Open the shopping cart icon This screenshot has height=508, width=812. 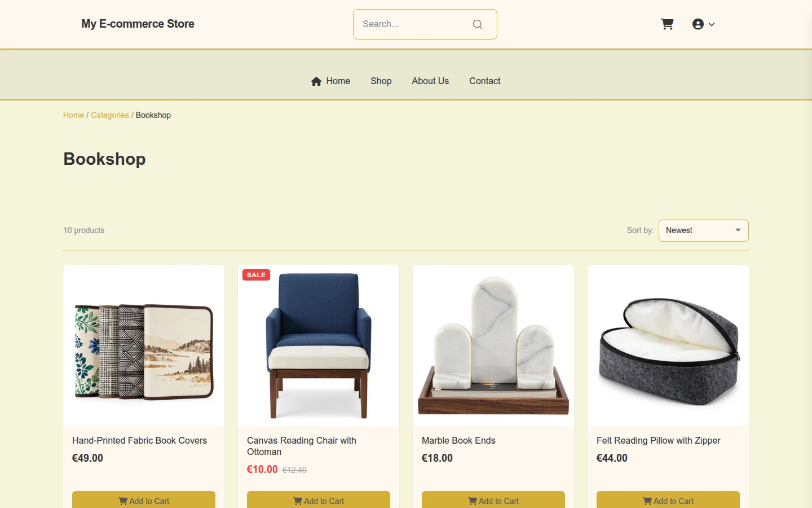click(667, 24)
